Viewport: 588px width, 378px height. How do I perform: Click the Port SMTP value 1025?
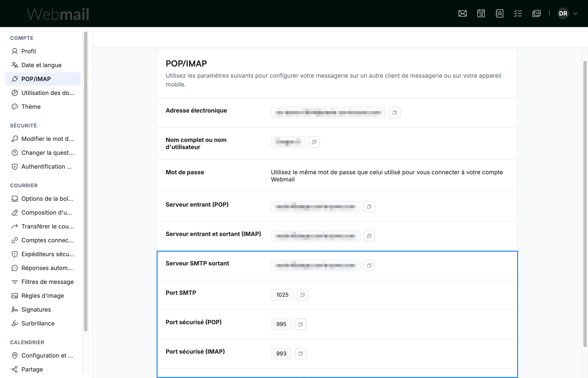coord(282,295)
